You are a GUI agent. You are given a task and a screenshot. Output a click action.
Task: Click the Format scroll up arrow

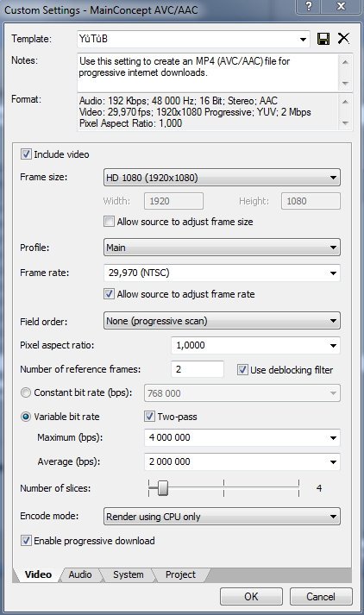[345, 102]
